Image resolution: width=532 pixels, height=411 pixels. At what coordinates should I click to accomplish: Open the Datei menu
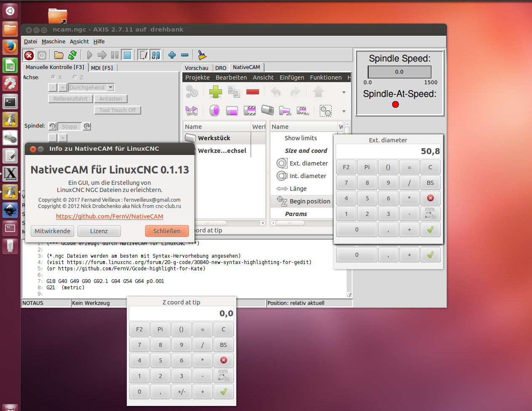[30, 41]
